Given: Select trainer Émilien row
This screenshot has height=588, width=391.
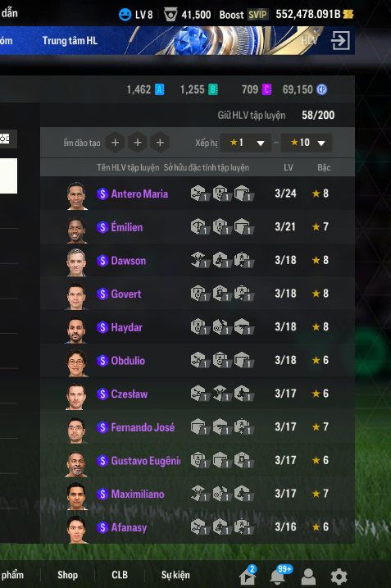Looking at the screenshot, I should pyautogui.click(x=198, y=227).
